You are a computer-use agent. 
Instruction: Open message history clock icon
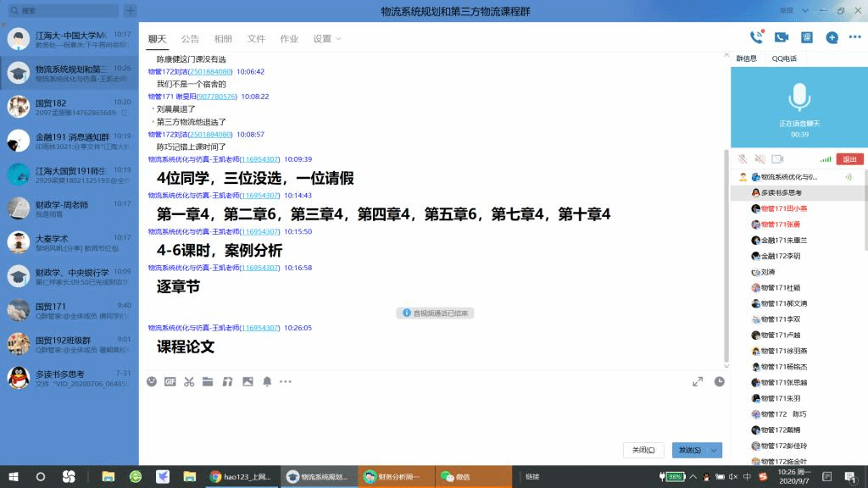click(x=720, y=382)
